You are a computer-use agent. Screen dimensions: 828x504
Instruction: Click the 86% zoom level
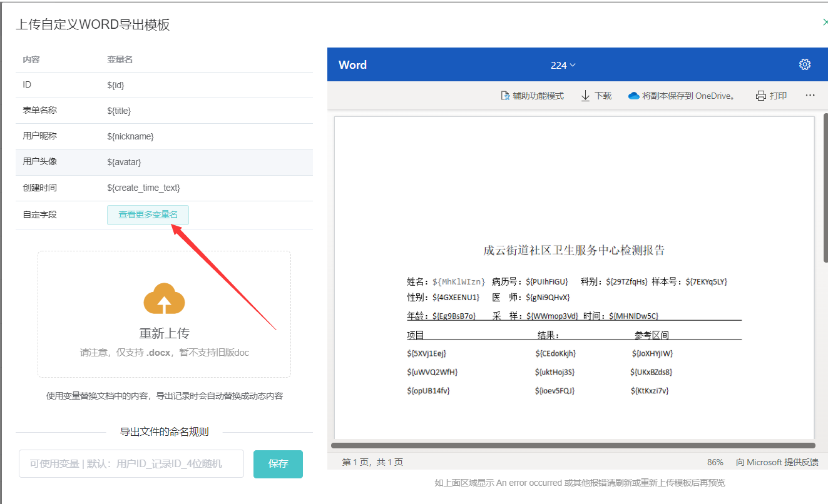715,462
